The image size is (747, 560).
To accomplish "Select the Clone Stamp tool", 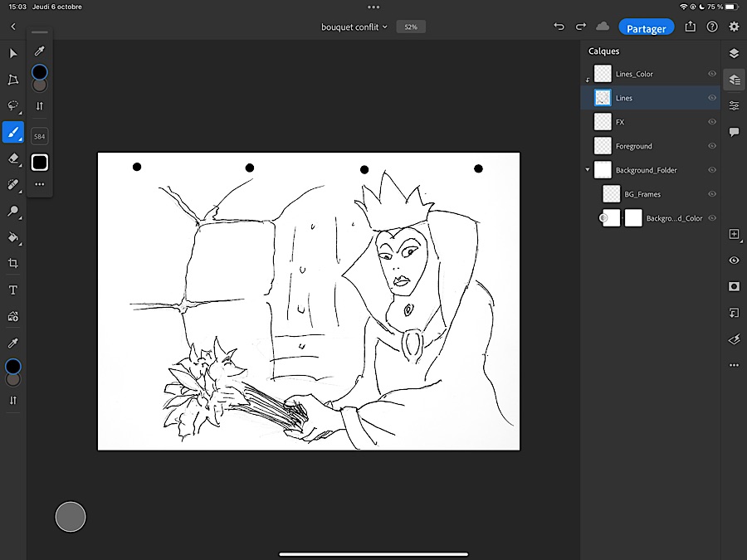I will 13,211.
